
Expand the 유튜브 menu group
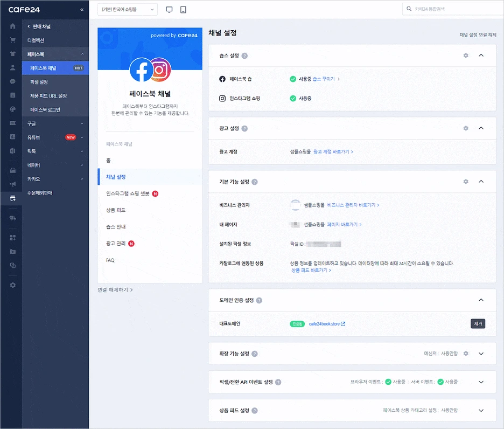(x=55, y=137)
